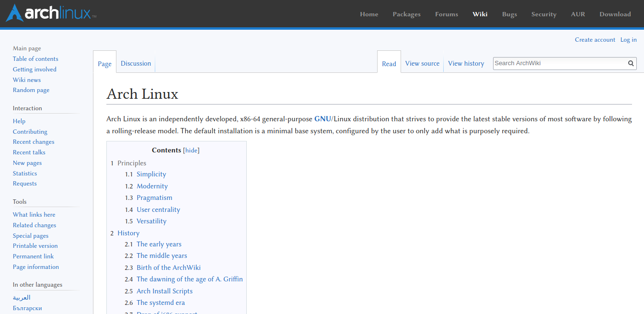The image size is (644, 314).
Task: Open Special pages tool
Action: click(31, 236)
